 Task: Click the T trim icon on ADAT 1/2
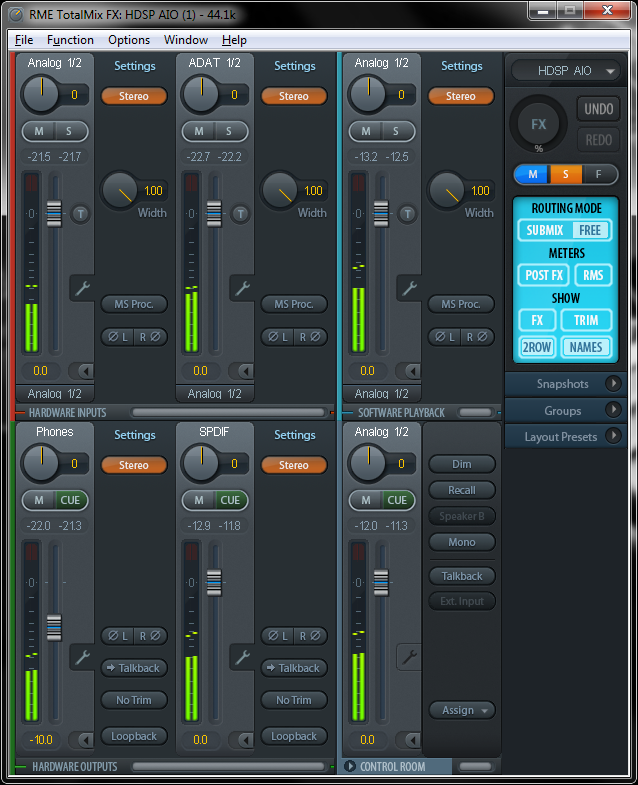[240, 214]
